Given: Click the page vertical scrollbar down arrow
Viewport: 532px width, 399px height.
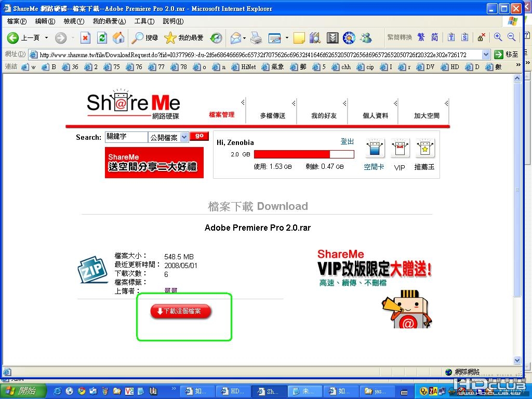Looking at the screenshot, I should click(517, 361).
